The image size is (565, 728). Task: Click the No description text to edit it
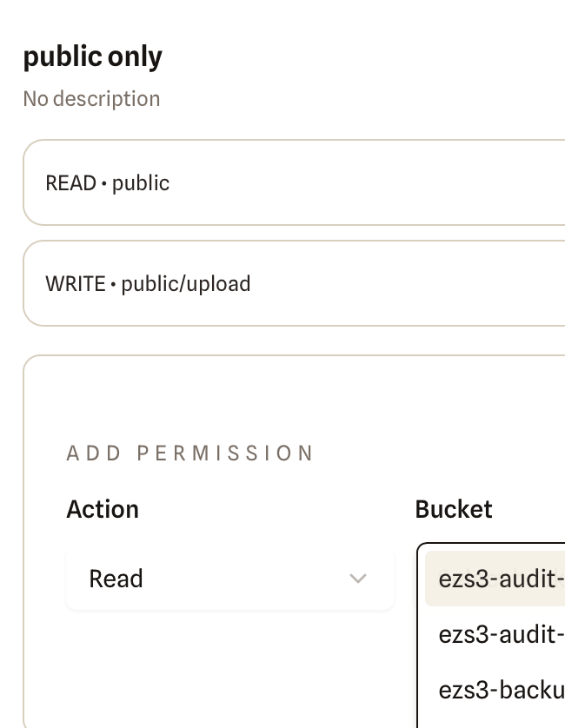pos(91,98)
